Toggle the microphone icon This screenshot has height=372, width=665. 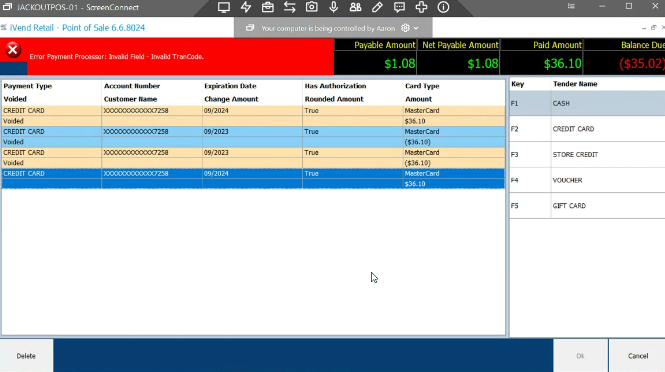click(x=334, y=7)
